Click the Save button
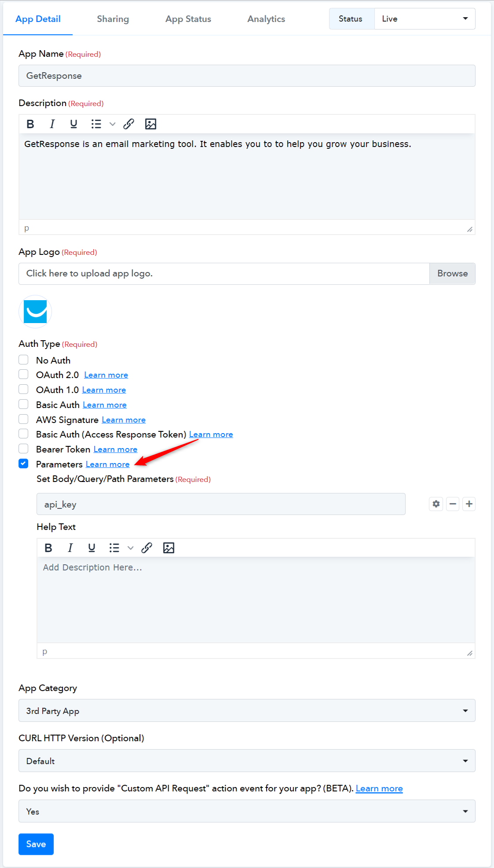494x868 pixels. pyautogui.click(x=36, y=844)
